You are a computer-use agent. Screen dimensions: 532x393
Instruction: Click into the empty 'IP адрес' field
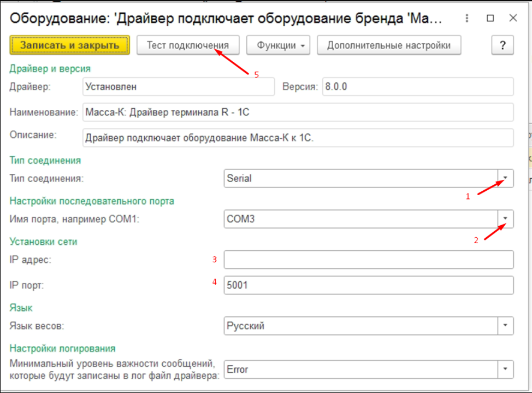point(368,260)
